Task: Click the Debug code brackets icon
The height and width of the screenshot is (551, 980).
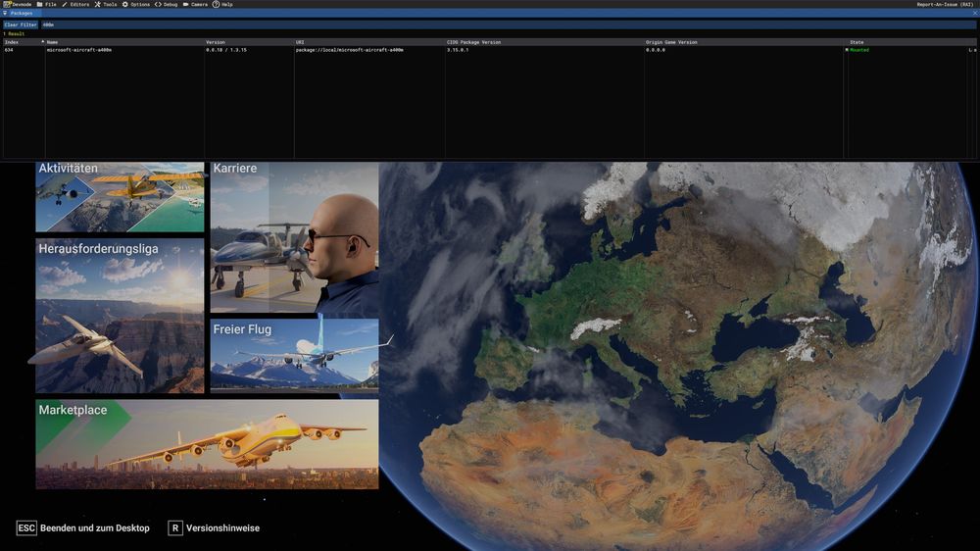Action: coord(158,4)
